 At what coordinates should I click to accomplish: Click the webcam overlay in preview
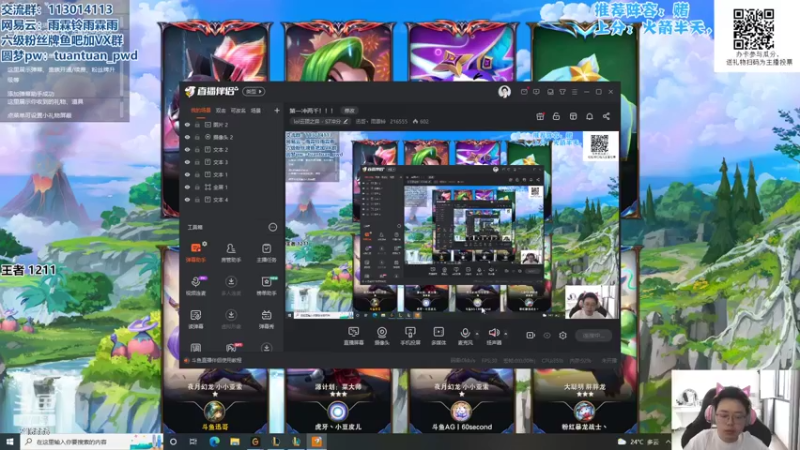tap(592, 302)
